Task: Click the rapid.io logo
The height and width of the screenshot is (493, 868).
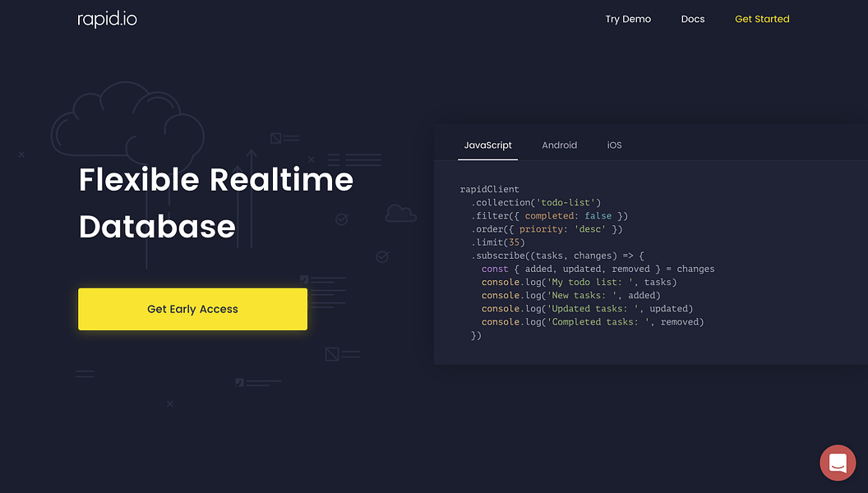Action: point(106,18)
